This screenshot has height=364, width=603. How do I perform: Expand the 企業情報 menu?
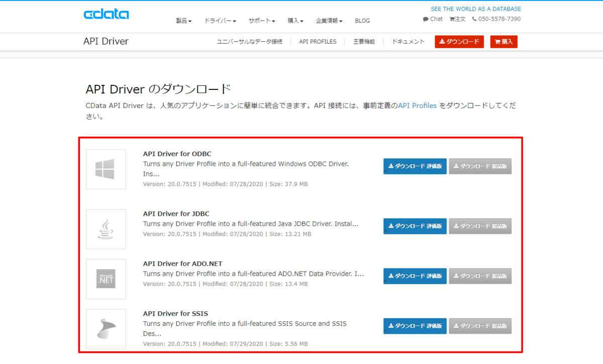click(329, 21)
